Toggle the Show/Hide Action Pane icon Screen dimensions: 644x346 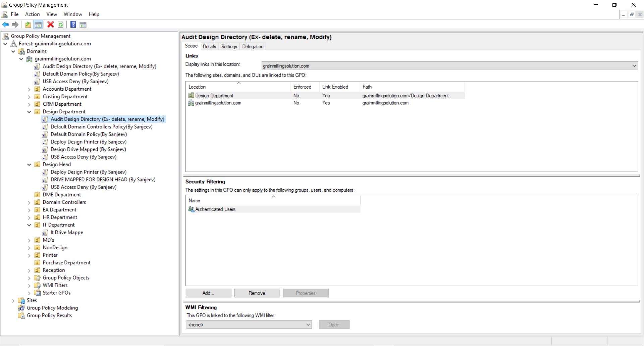tap(83, 24)
